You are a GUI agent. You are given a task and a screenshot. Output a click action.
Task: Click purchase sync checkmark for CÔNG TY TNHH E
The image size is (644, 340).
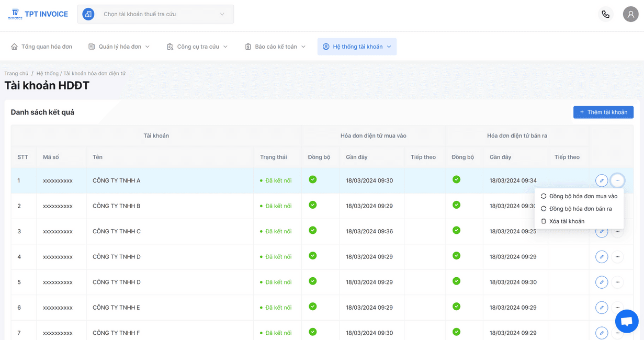313,306
